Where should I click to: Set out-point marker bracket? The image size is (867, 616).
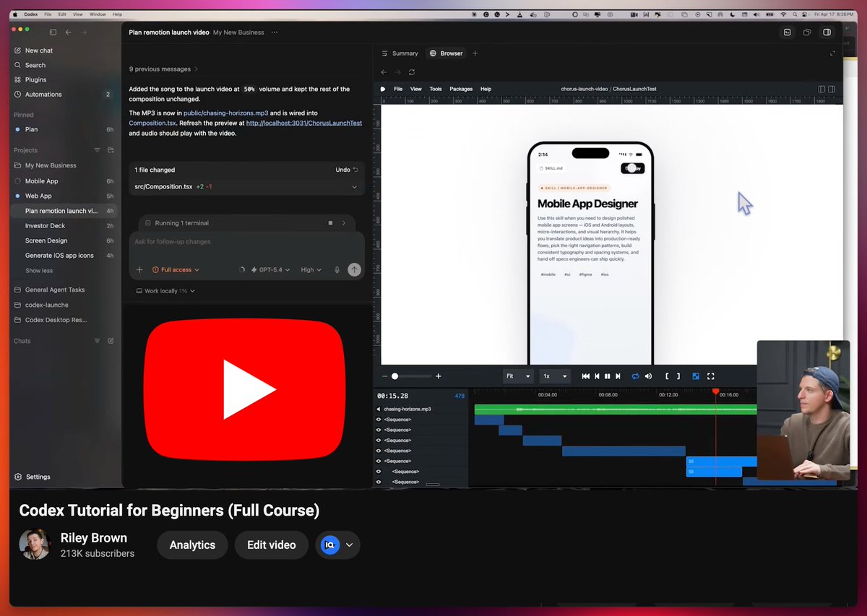678,376
